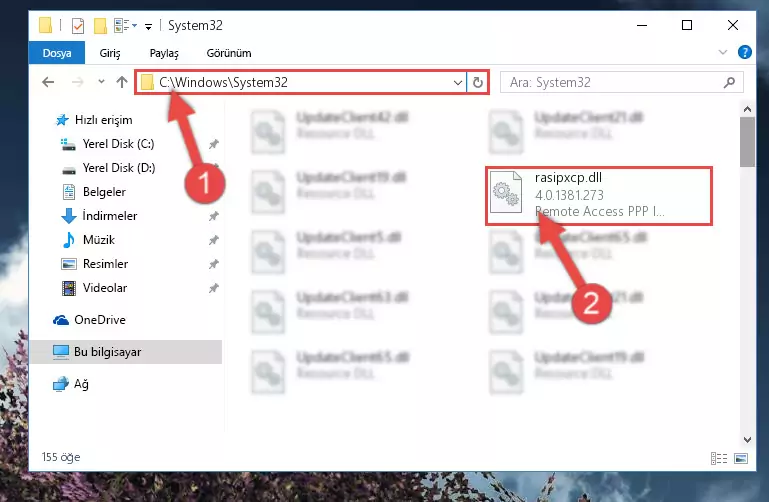Maximize the System32 window
The height and width of the screenshot is (502, 769).
(687, 25)
